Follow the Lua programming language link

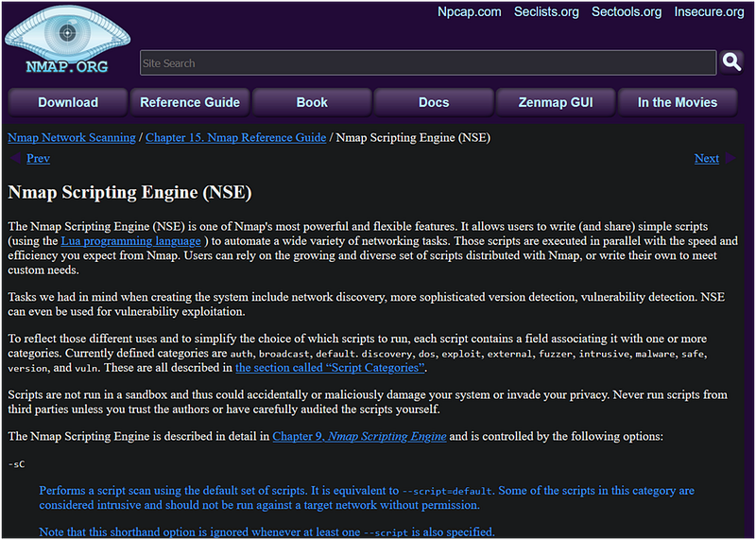[x=130, y=241]
